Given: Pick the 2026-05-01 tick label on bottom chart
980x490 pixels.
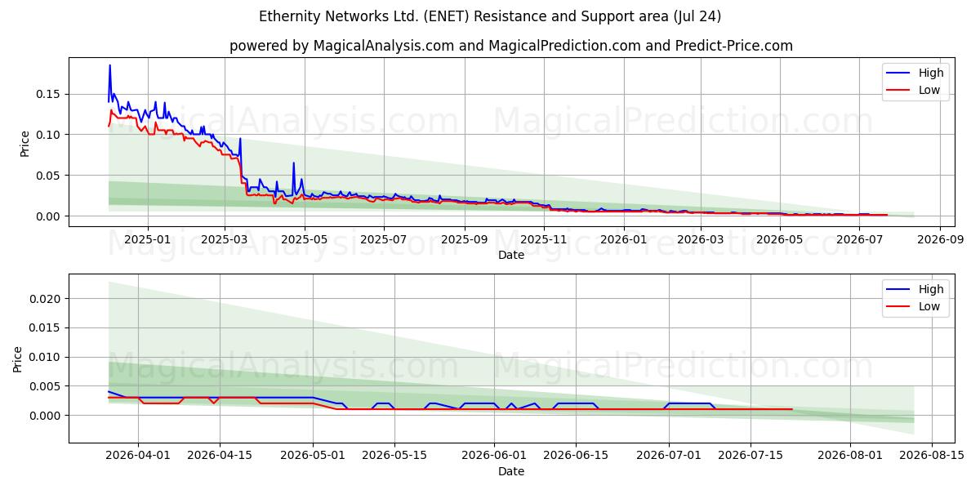Looking at the screenshot, I should (314, 456).
